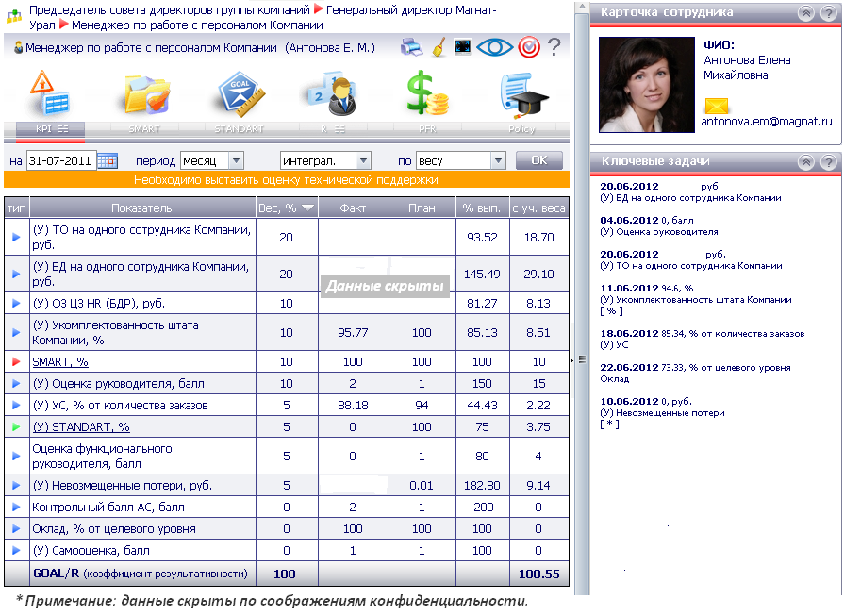Open the calendar picker icon
This screenshot has width=844, height=616.
(x=108, y=160)
